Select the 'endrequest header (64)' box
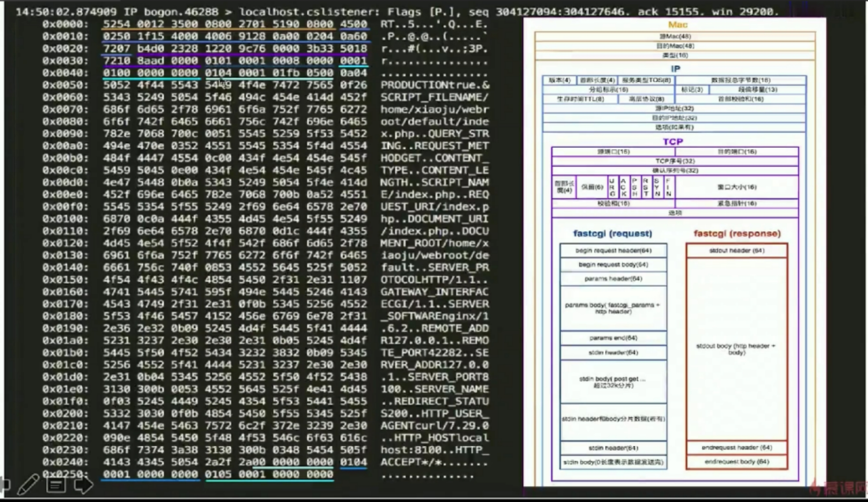868x502 pixels. point(737,448)
